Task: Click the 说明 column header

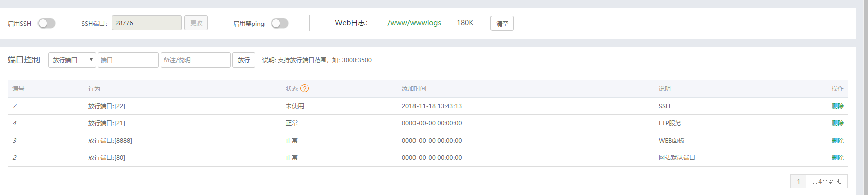Action: pyautogui.click(x=665, y=88)
